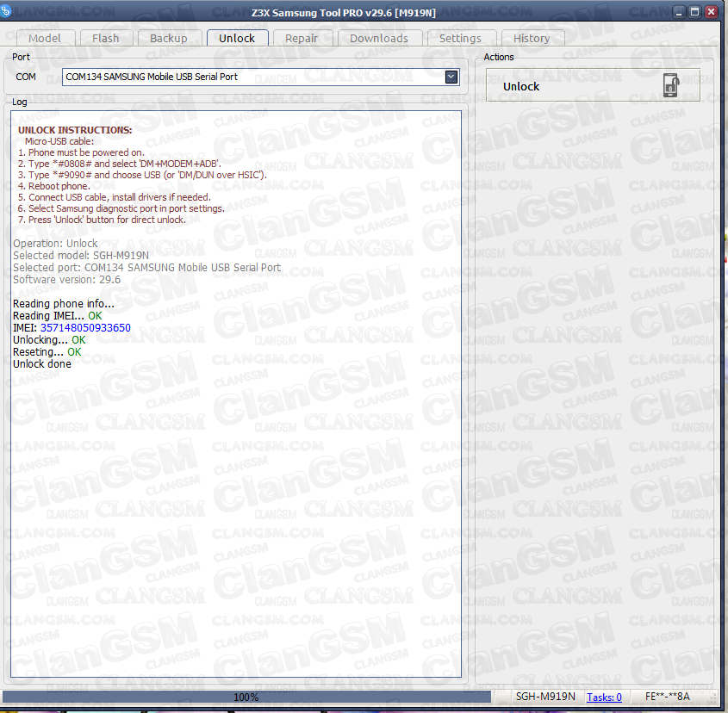Open the History tab
Image resolution: width=728 pixels, height=713 pixels.
pos(532,38)
